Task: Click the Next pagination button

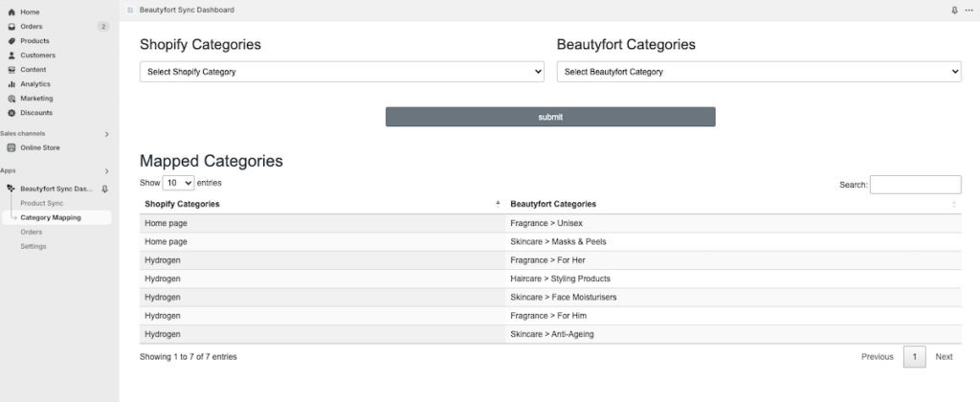Action: [944, 357]
